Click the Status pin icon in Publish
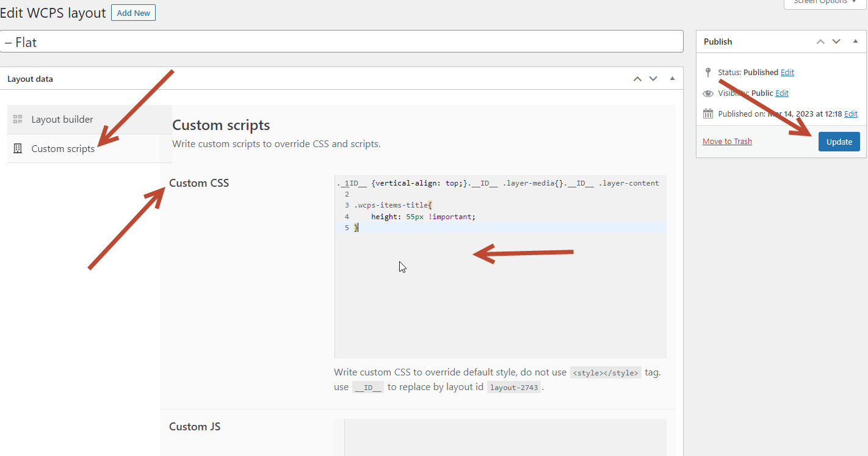The width and height of the screenshot is (868, 456). (708, 72)
